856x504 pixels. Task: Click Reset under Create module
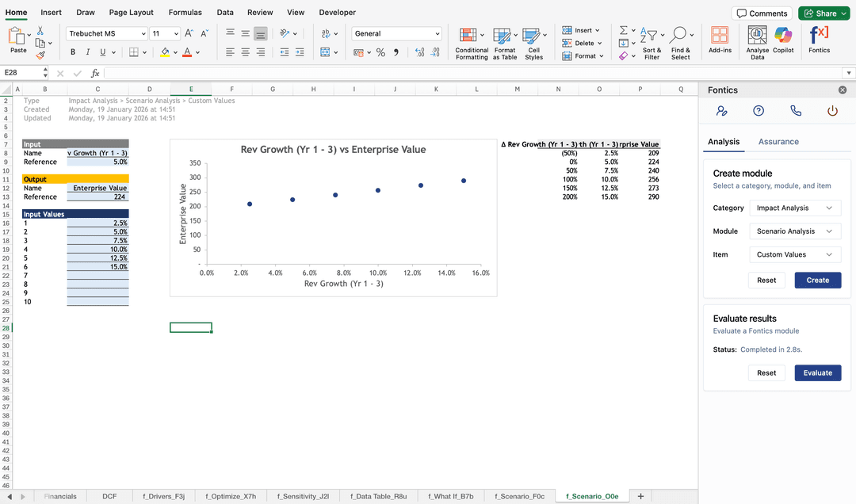tap(766, 280)
